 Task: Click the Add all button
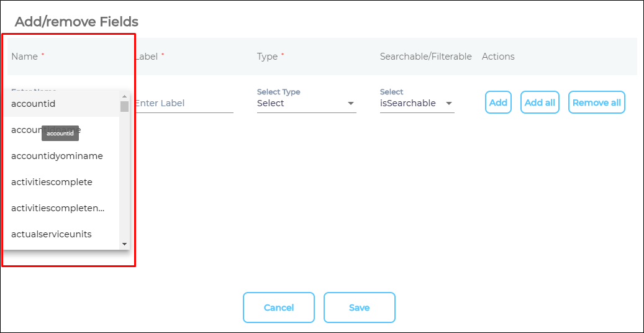(540, 103)
